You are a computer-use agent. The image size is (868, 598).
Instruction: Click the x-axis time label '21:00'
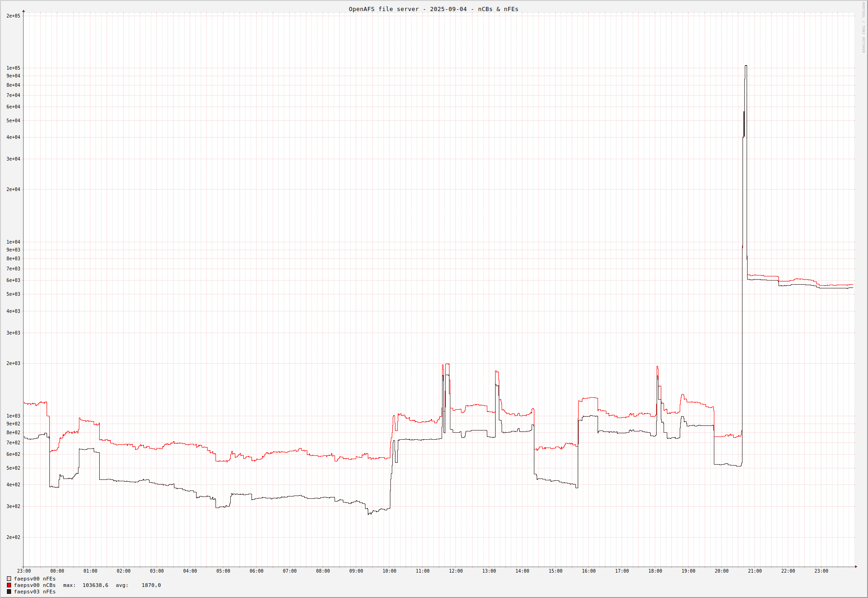coord(755,571)
